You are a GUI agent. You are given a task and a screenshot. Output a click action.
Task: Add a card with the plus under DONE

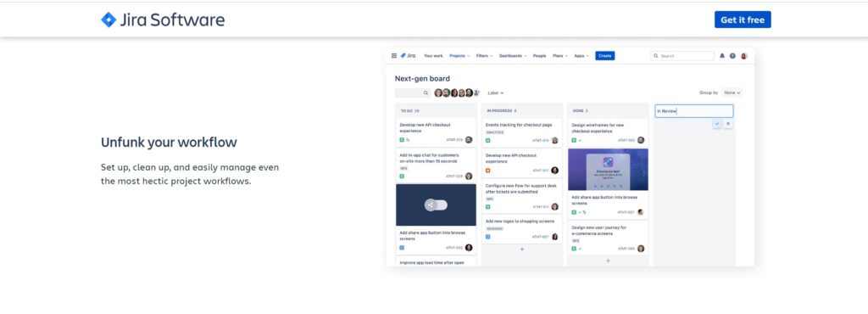coord(608,261)
